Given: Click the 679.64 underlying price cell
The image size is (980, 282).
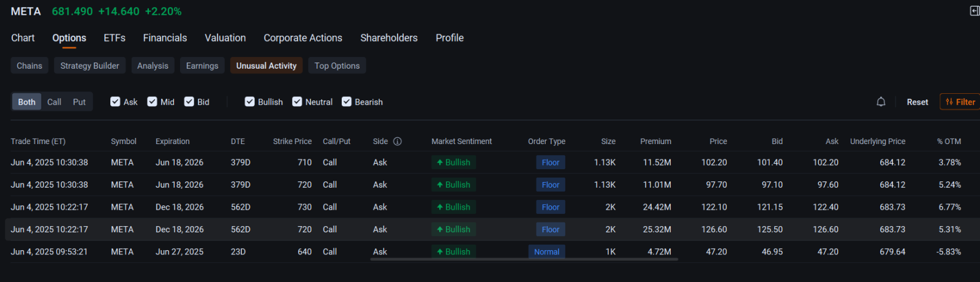Looking at the screenshot, I should point(892,251).
